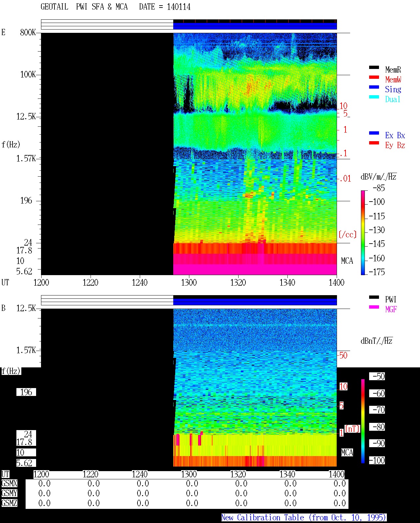Click the 12.5K label on the B panel
The height and width of the screenshot is (523, 420).
click(26, 308)
